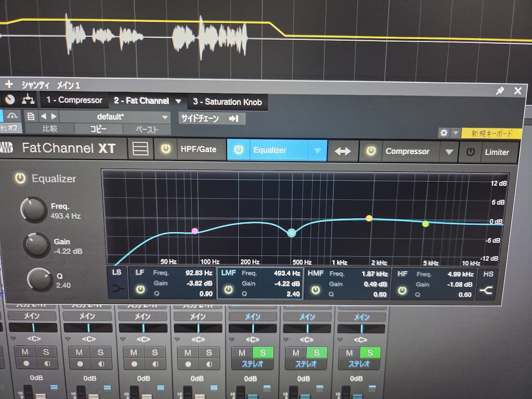Select the 2 - Fat Channel insert tab
The height and width of the screenshot is (399, 532).
141,101
